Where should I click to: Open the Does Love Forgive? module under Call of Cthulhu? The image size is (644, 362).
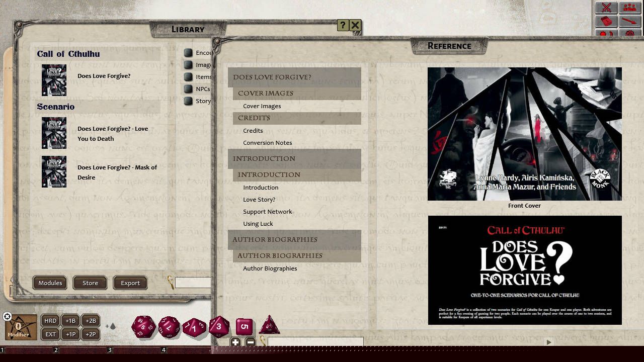(104, 76)
